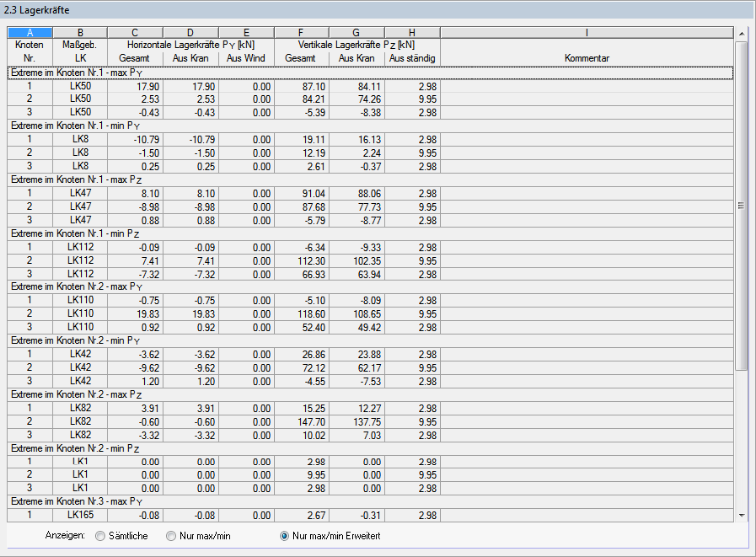Click the Kommentar column heading
This screenshot has width=756, height=557.
(x=587, y=58)
